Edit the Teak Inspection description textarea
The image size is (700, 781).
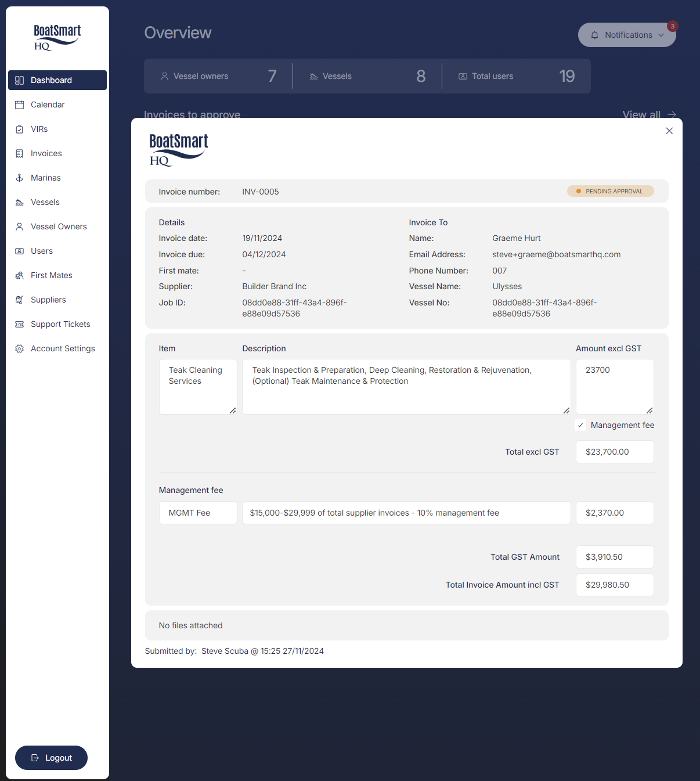[x=406, y=387]
